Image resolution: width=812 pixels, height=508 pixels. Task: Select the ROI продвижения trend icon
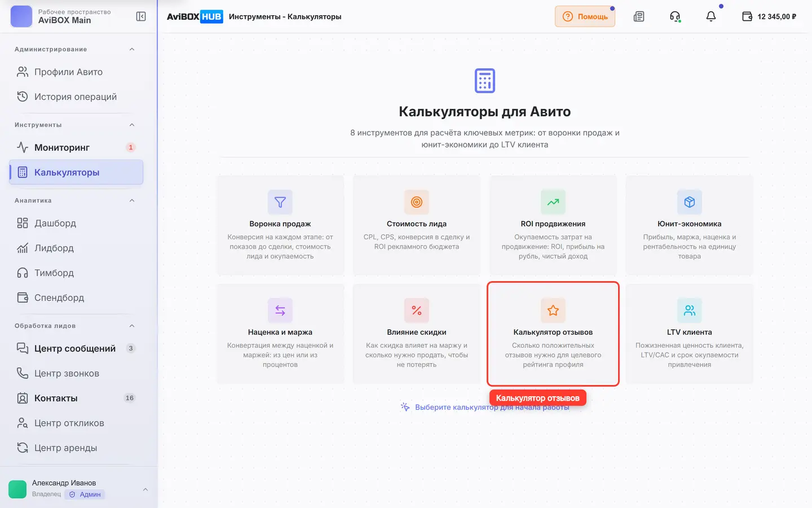click(x=553, y=202)
